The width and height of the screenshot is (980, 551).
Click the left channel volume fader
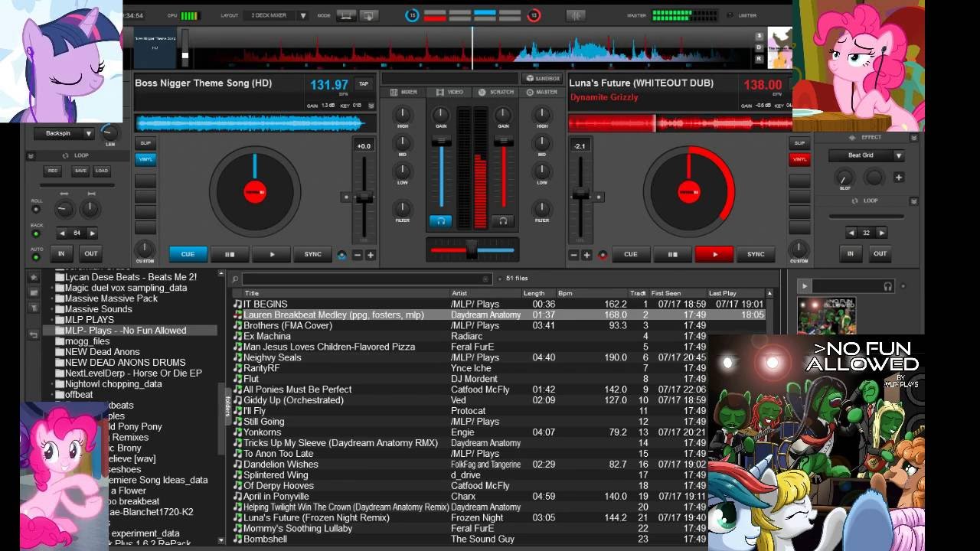(441, 142)
